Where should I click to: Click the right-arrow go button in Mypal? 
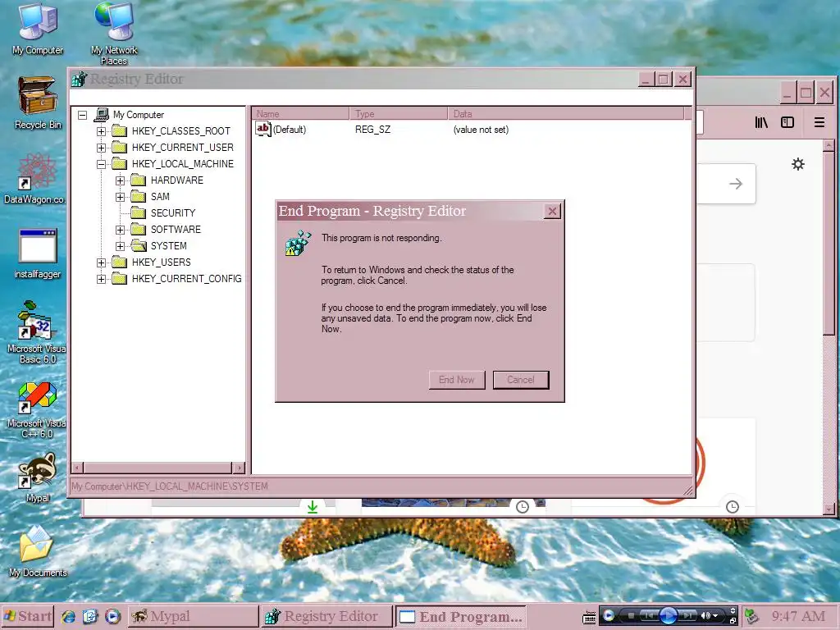[736, 184]
